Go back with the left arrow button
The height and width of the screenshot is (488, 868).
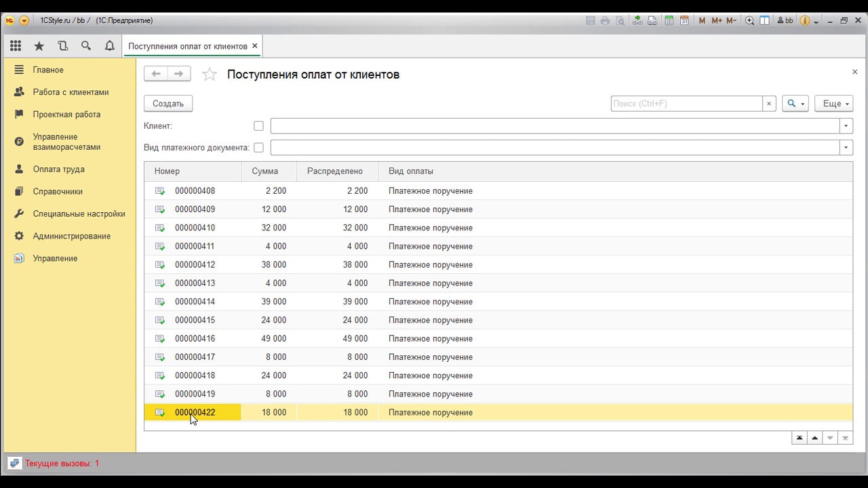point(156,74)
